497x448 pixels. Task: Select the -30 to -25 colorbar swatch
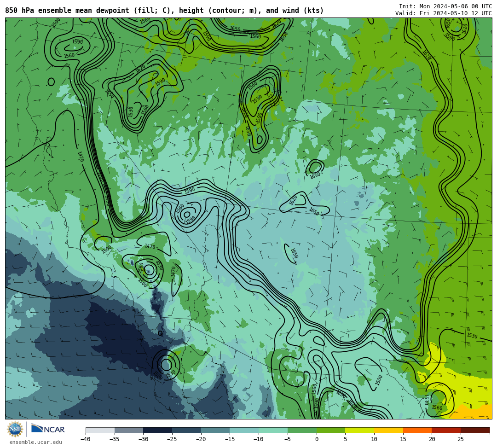157,430
